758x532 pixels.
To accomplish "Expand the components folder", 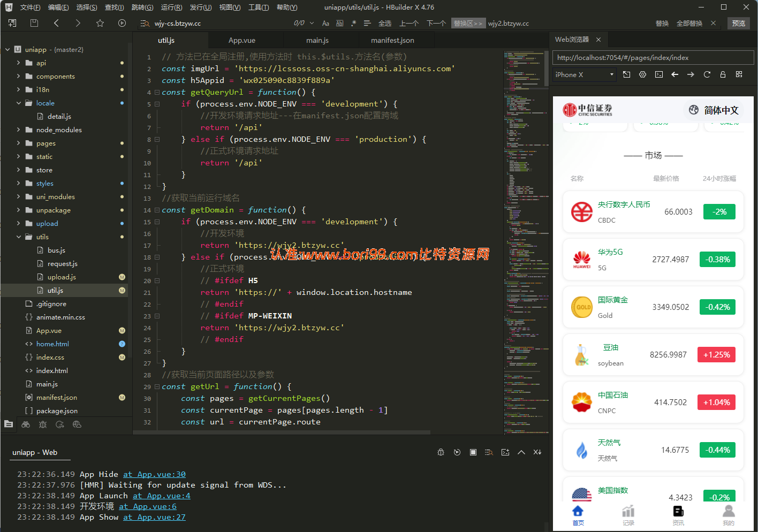I will 18,76.
